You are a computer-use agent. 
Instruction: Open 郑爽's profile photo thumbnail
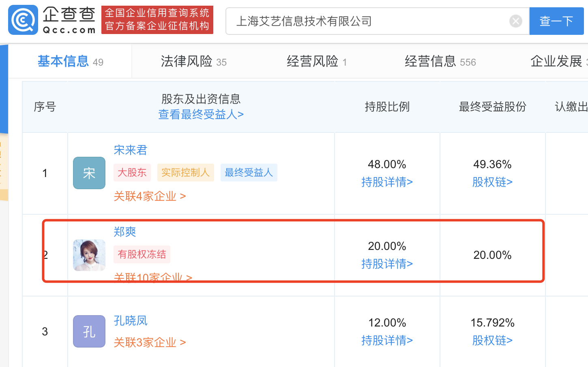tap(89, 255)
